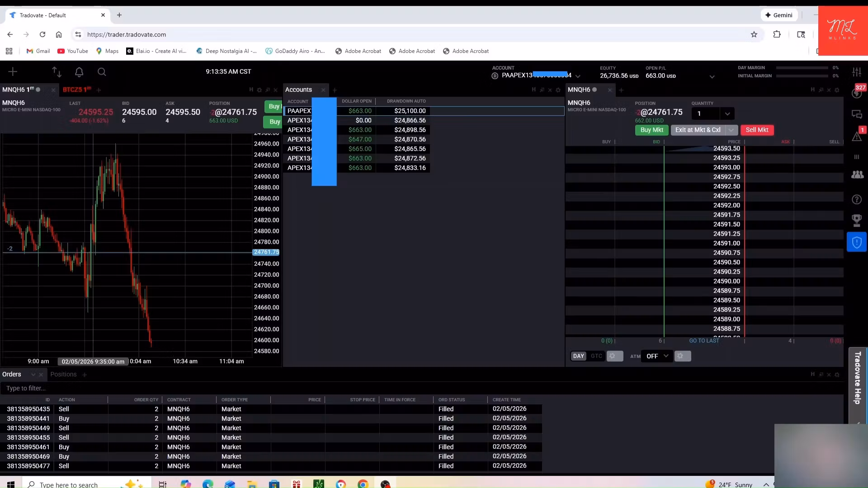Click Buy Mkt button in DOM
The width and height of the screenshot is (868, 488).
(651, 130)
